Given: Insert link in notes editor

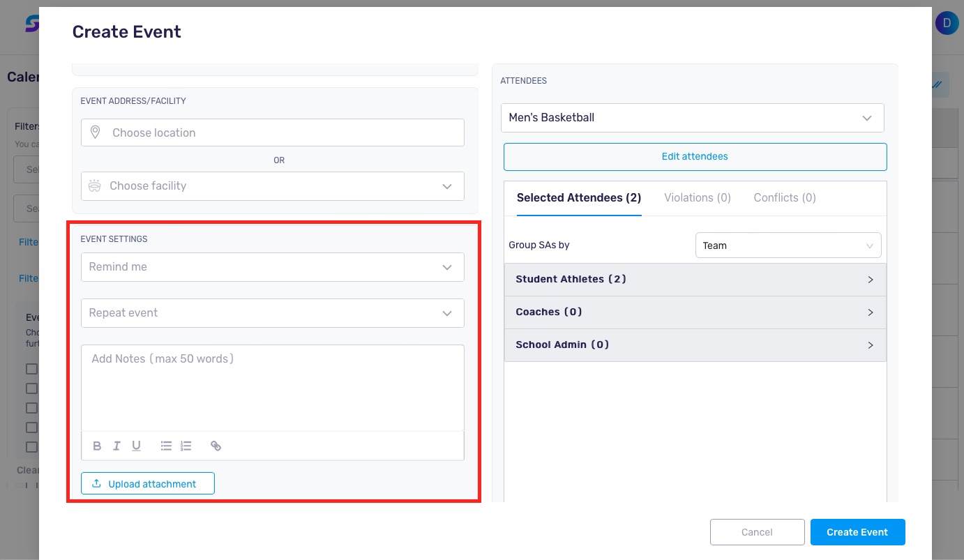Looking at the screenshot, I should point(216,446).
